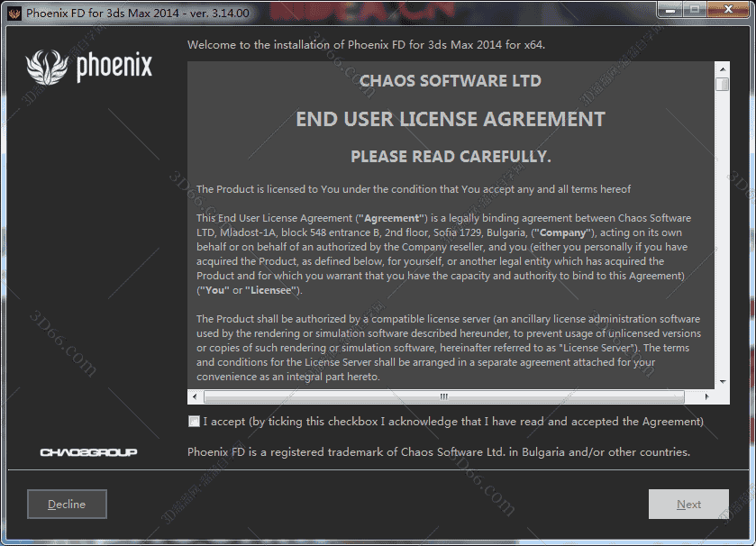This screenshot has width=756, height=546.
Task: Click the Next button
Action: (x=689, y=505)
